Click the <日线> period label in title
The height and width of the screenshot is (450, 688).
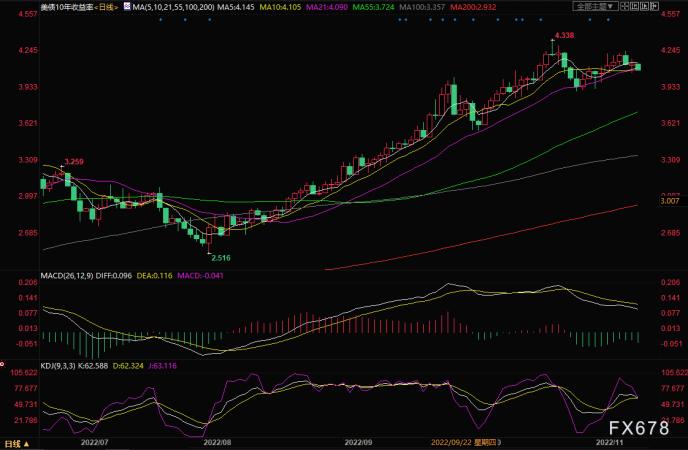point(106,7)
